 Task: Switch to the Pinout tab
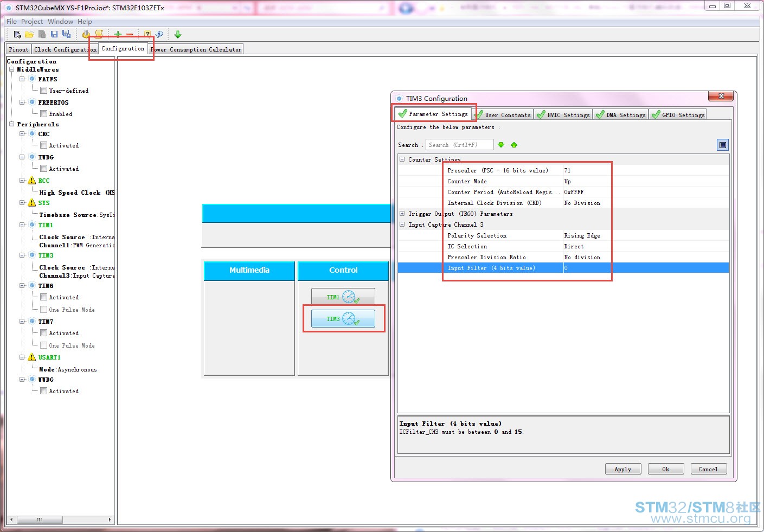pyautogui.click(x=18, y=49)
